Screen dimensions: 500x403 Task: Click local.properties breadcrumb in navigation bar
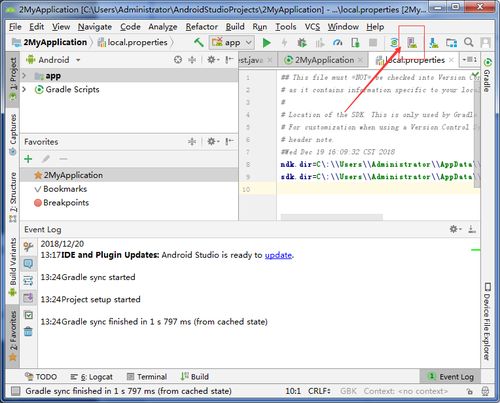point(133,42)
